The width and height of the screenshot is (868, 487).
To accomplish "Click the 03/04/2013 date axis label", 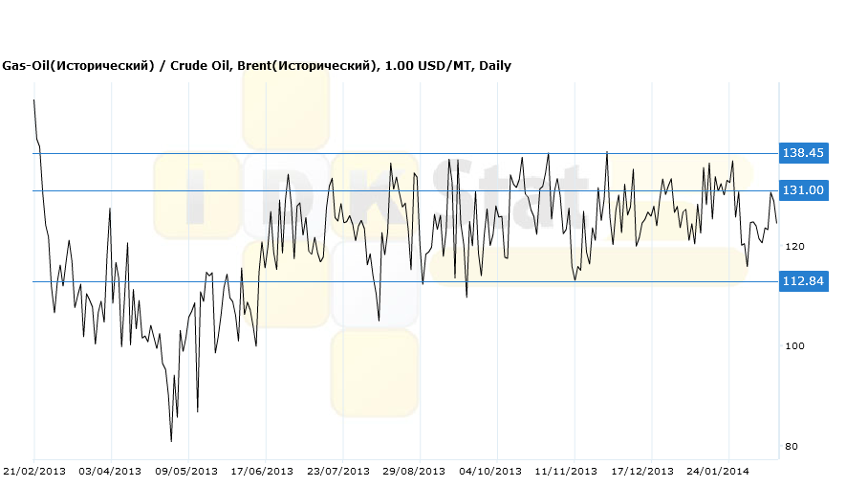I will click(x=112, y=472).
